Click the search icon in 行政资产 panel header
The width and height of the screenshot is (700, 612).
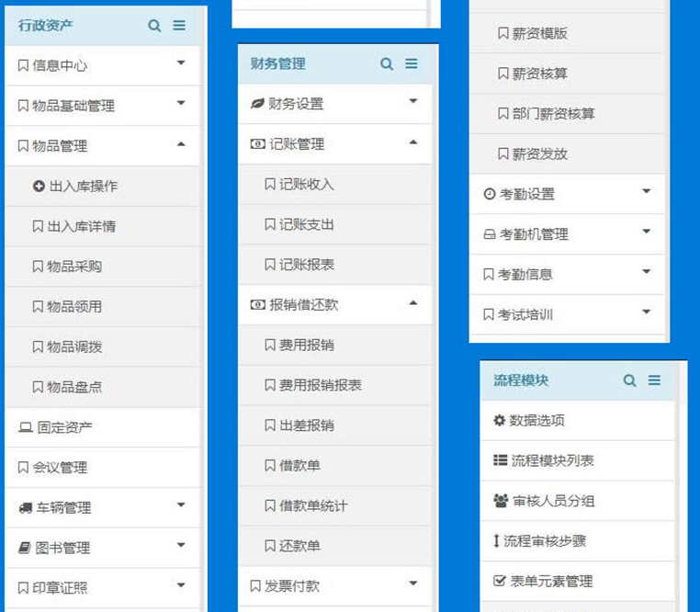[x=154, y=26]
